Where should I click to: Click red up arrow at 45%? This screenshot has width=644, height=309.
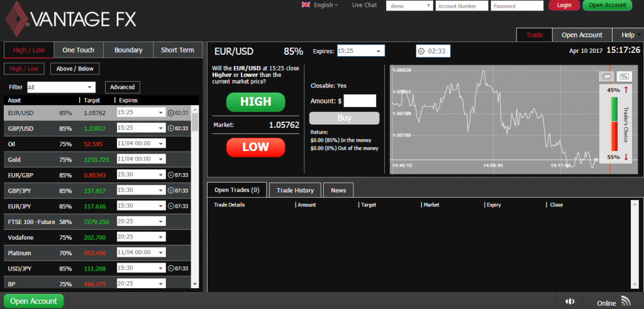[x=626, y=89]
